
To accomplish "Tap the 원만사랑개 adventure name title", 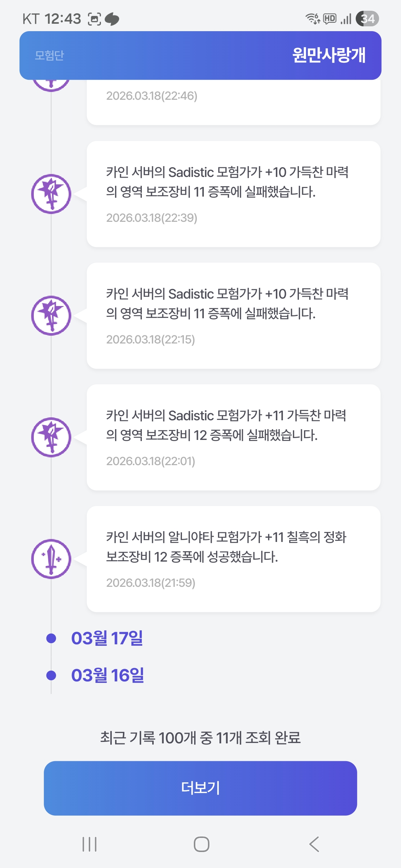I will [329, 55].
